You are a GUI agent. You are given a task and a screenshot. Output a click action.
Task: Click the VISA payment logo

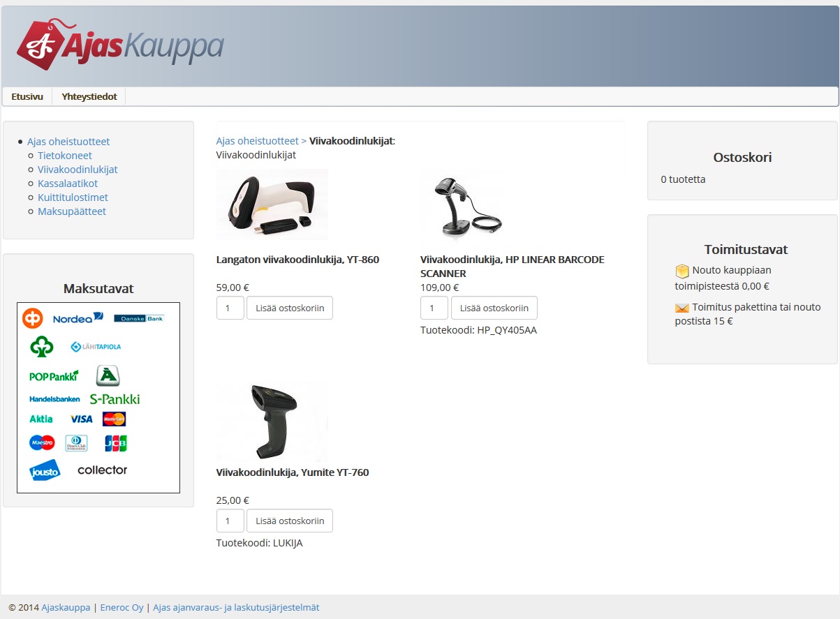point(82,419)
